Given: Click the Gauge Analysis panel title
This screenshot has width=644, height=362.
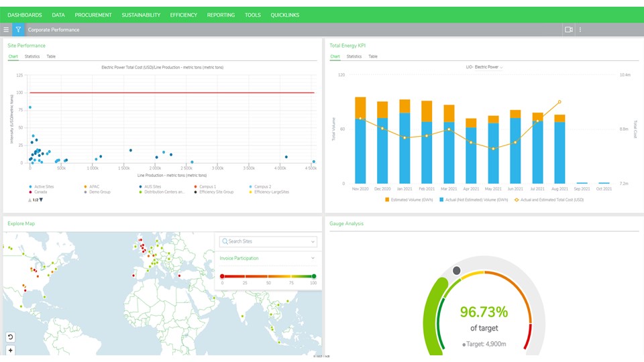Looking at the screenshot, I should coord(346,224).
